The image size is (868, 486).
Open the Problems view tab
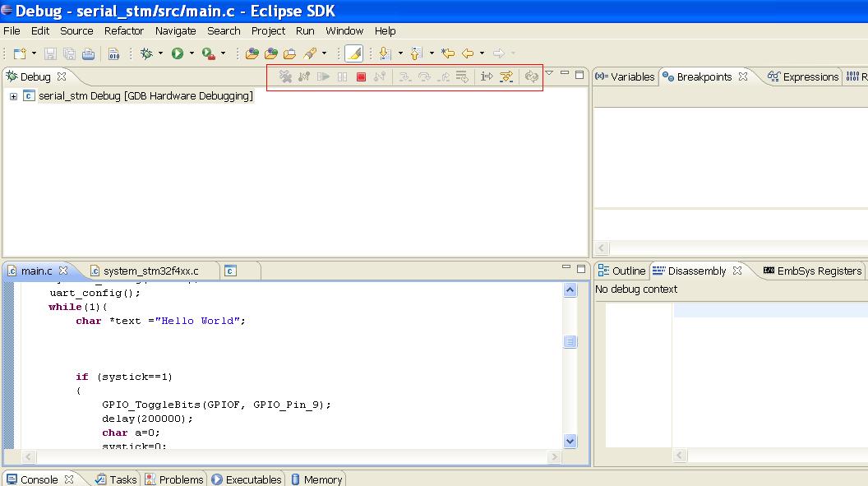coord(174,479)
